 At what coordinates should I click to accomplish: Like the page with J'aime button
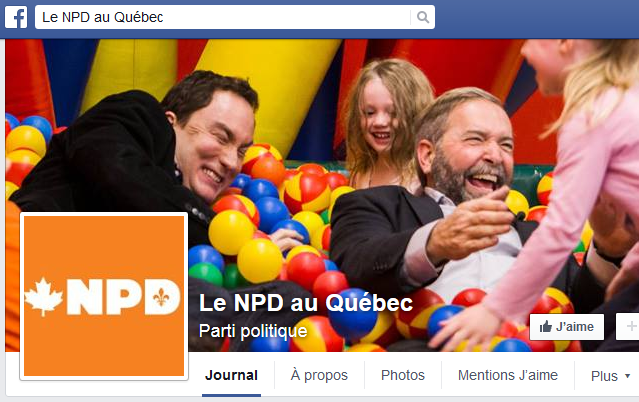567,327
